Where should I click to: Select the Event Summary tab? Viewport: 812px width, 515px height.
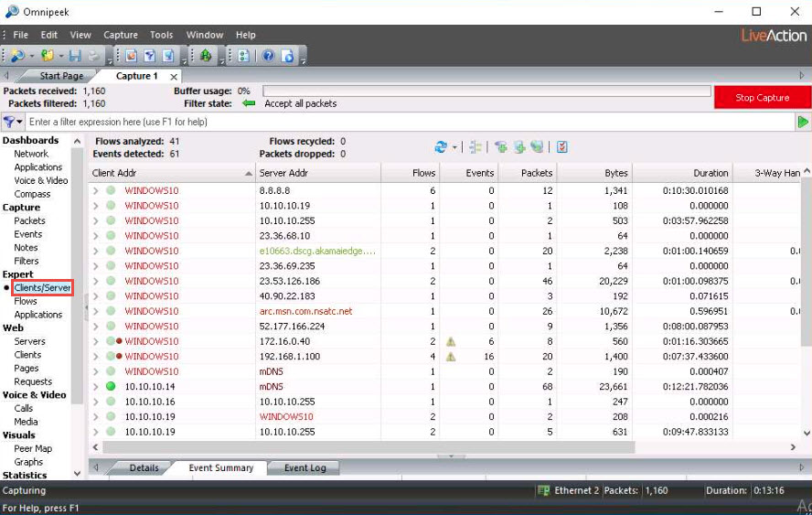[x=220, y=467]
